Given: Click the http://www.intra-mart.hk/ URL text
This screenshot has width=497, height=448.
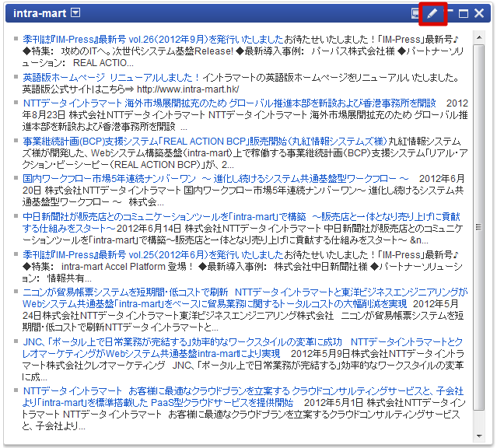Looking at the screenshot, I should pyautogui.click(x=187, y=89).
